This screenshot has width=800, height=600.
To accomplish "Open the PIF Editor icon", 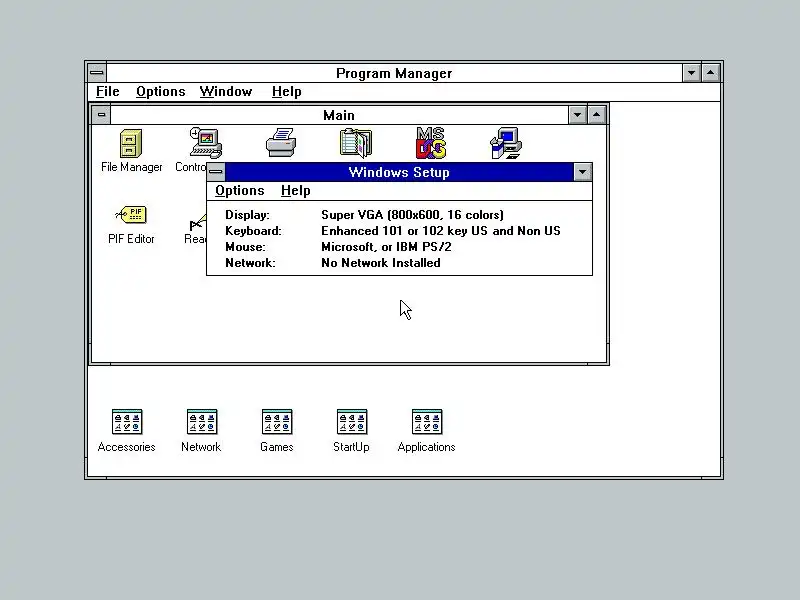I will 131,215.
